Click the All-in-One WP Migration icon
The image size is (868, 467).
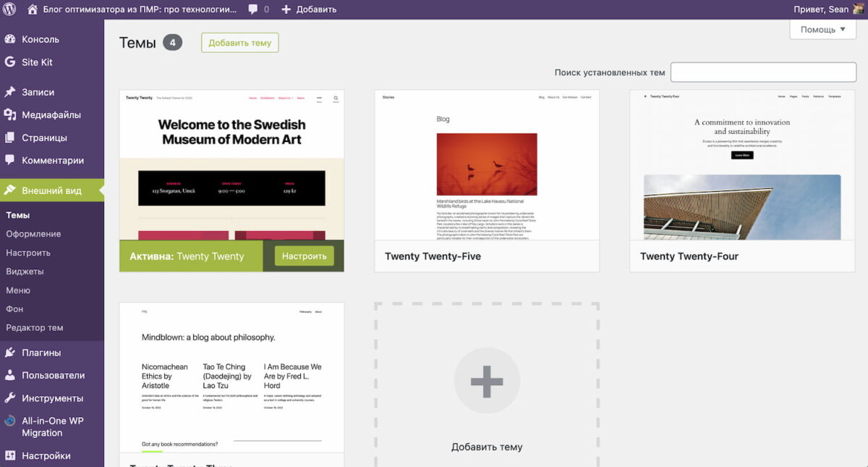10,421
